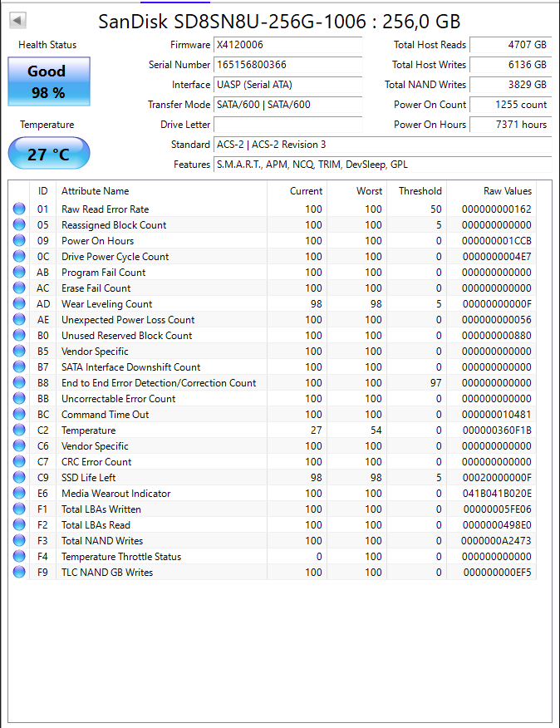The image size is (560, 728).
Task: Click the status orb for Total LBAs Read
Action: 19,524
